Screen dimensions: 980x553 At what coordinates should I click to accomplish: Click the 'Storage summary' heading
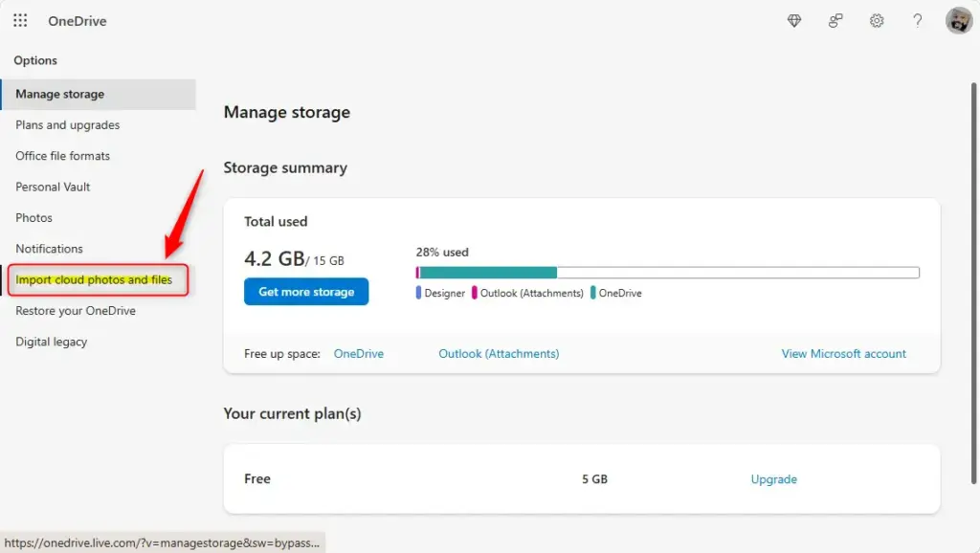[285, 168]
